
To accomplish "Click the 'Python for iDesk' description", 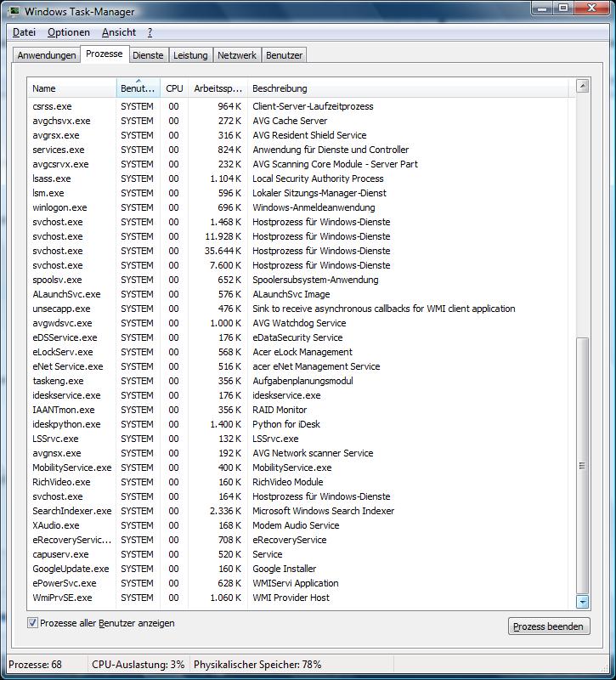I will pos(286,424).
